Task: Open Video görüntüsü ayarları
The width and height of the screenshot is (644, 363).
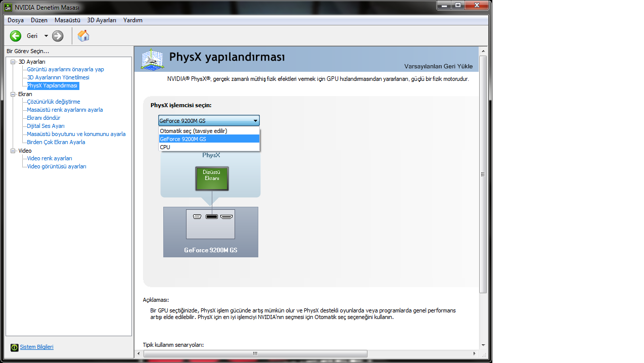Action: click(x=57, y=166)
